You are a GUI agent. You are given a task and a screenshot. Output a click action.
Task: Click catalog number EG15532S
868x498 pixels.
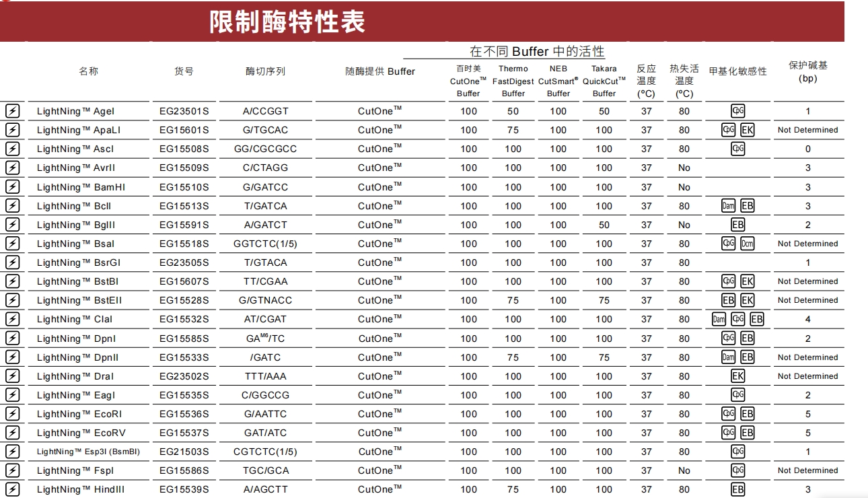click(184, 319)
